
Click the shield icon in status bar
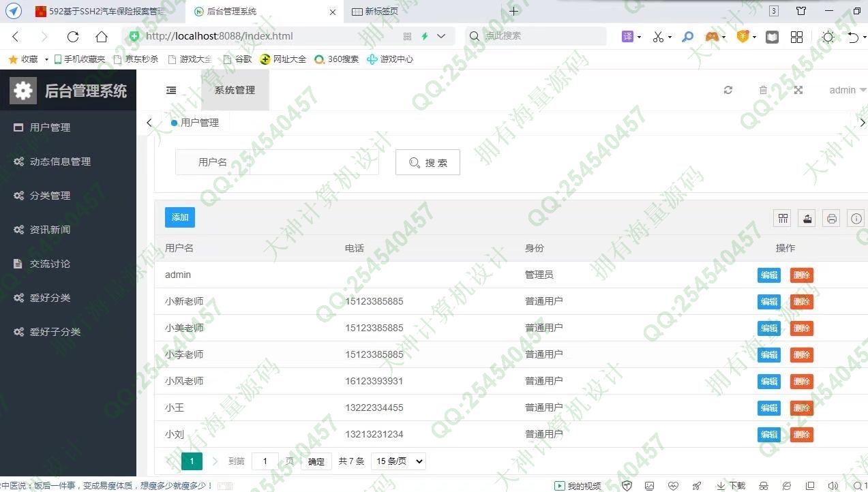click(627, 486)
